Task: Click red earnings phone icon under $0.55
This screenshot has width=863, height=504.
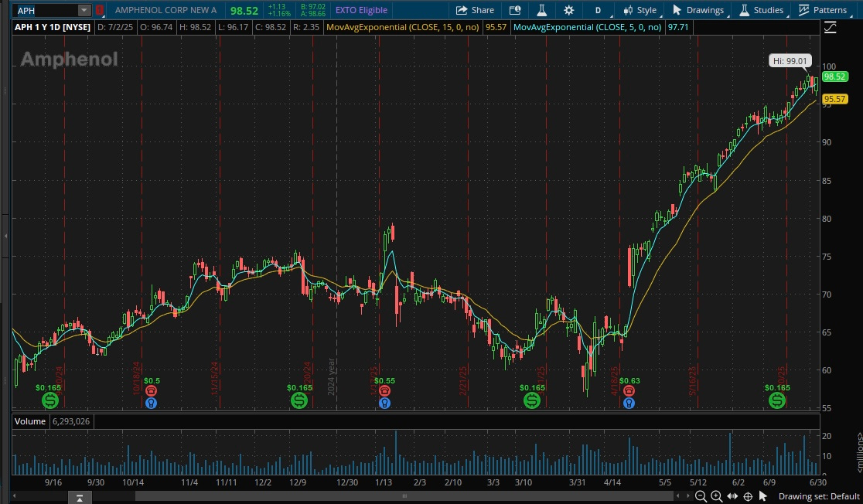Action: click(x=384, y=390)
